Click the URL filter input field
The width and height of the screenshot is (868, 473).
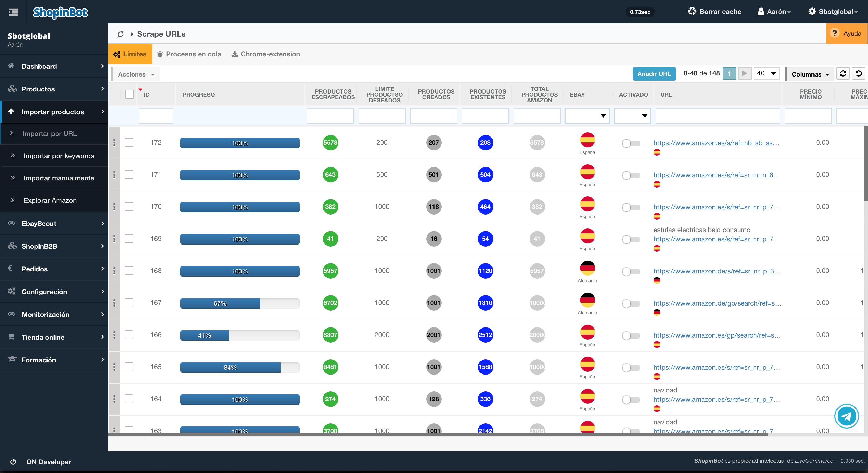(x=718, y=116)
